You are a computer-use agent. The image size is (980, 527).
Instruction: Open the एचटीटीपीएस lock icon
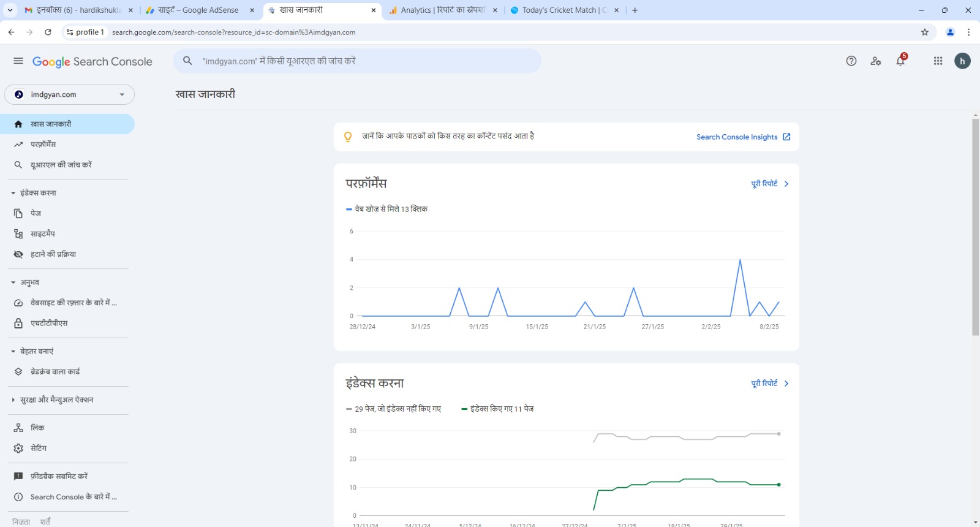(18, 323)
